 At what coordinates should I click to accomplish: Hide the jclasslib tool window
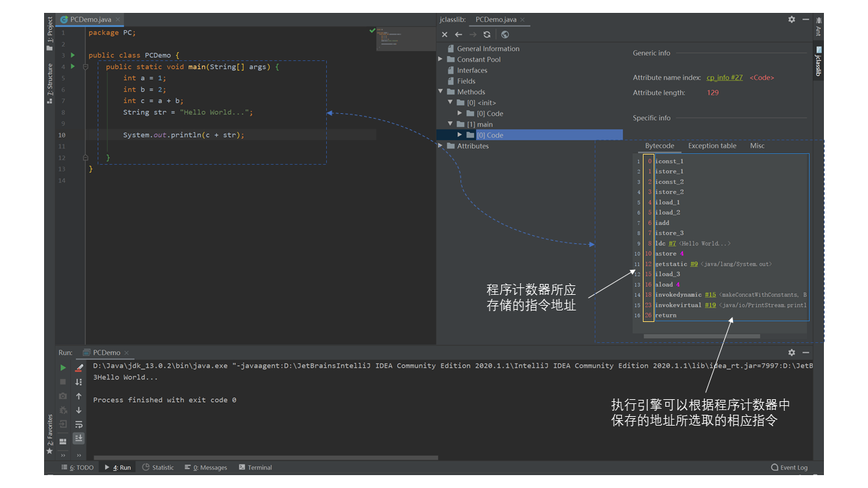[x=806, y=20]
